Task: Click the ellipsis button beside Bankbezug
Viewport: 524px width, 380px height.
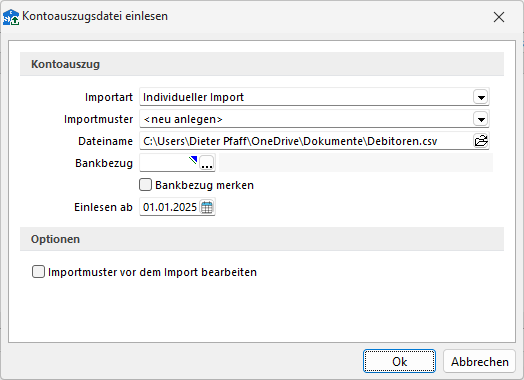Action: pyautogui.click(x=207, y=163)
